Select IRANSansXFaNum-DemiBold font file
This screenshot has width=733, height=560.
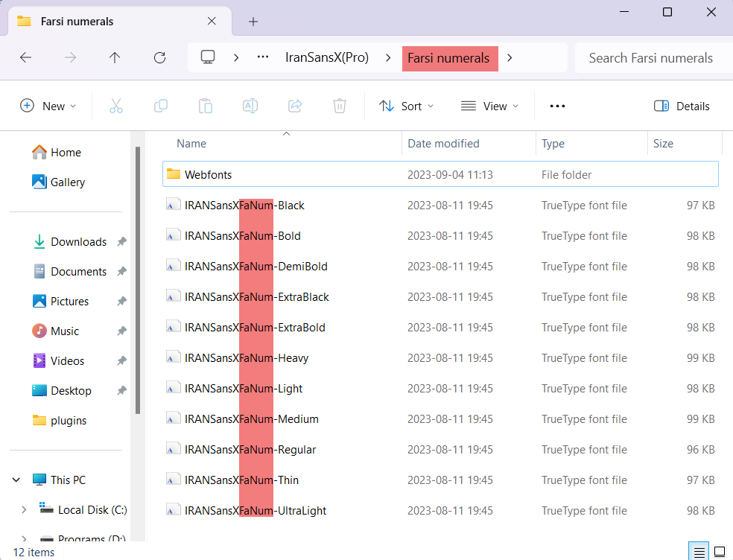pyautogui.click(x=440, y=267)
